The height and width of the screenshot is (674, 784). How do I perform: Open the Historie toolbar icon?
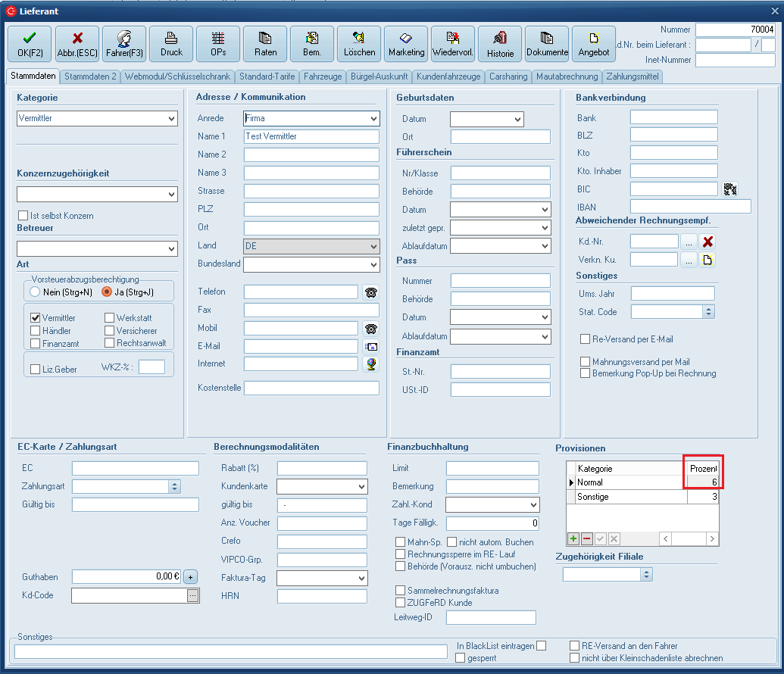click(500, 44)
